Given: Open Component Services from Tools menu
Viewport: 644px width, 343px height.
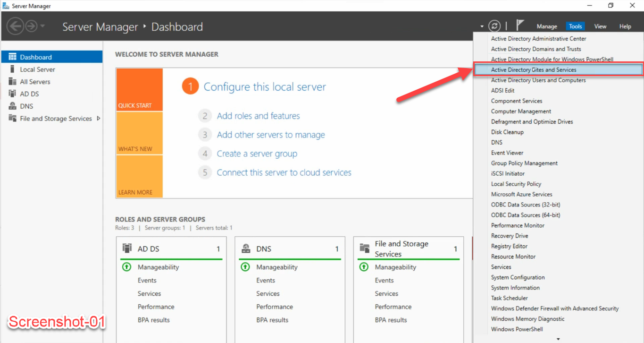Looking at the screenshot, I should tap(559, 101).
